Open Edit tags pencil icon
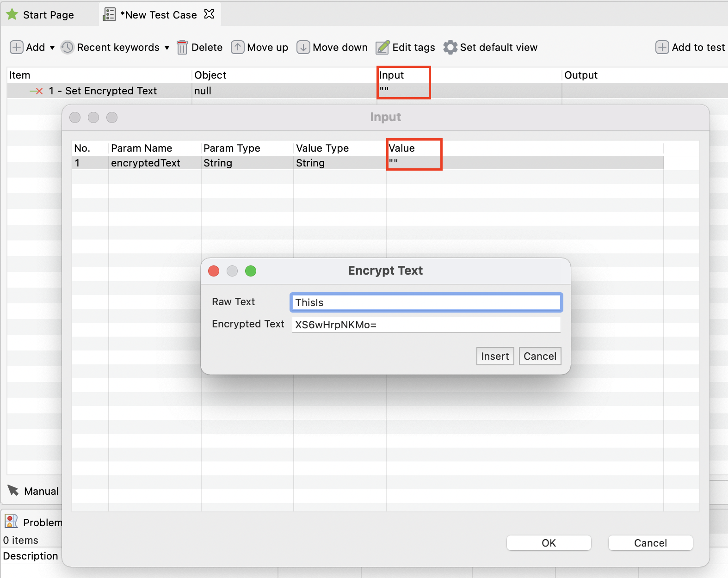 383,47
